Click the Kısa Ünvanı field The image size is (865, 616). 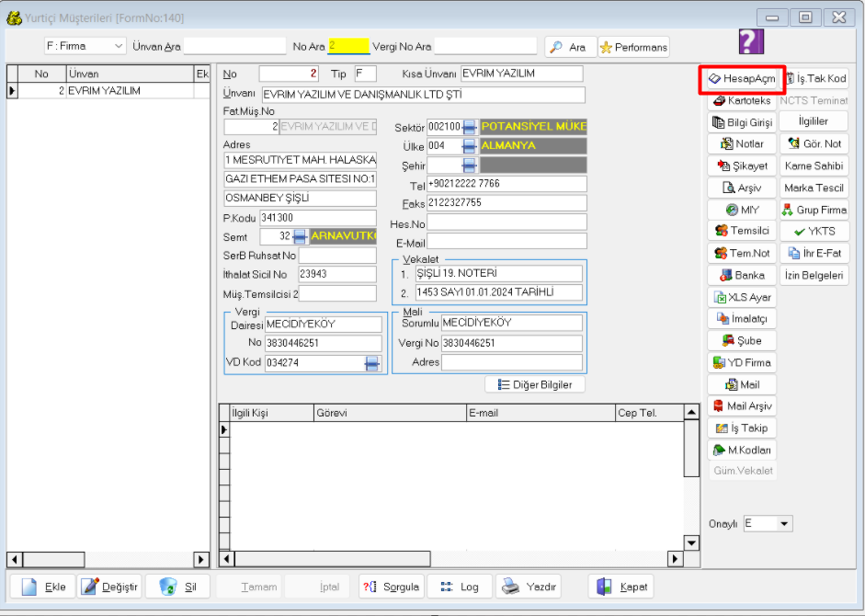pos(522,74)
